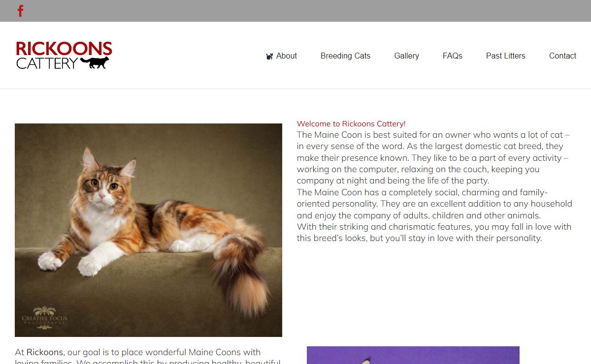Navigate to the FAQs page

pos(452,56)
